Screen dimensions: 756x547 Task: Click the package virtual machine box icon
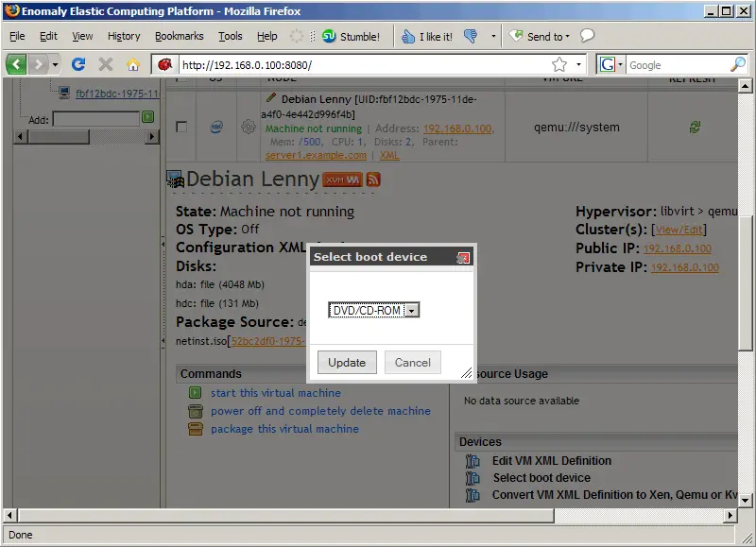pyautogui.click(x=196, y=429)
